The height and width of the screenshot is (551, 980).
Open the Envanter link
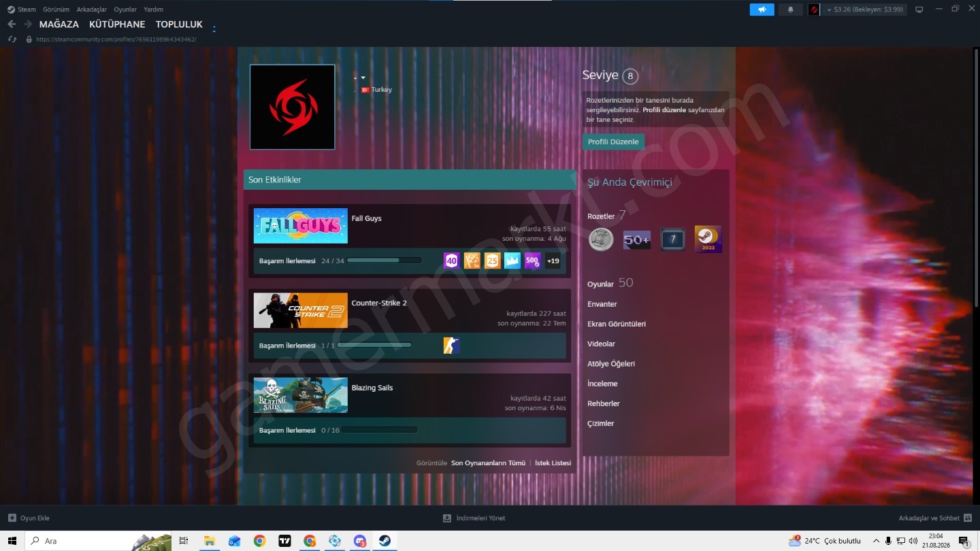(602, 304)
